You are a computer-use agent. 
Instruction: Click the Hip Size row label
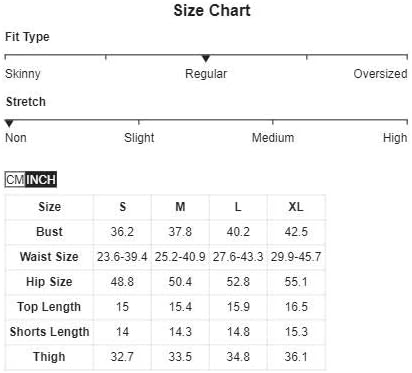[49, 282]
